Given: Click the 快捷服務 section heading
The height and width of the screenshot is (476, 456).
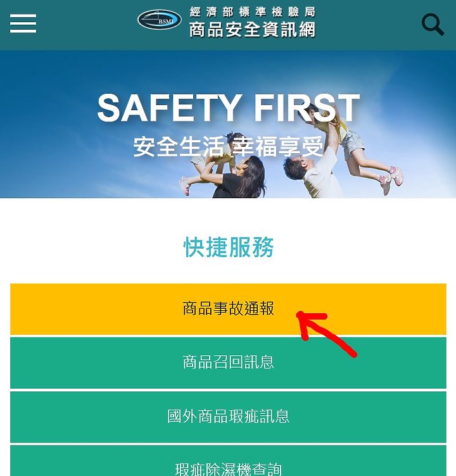Looking at the screenshot, I should 228,247.
